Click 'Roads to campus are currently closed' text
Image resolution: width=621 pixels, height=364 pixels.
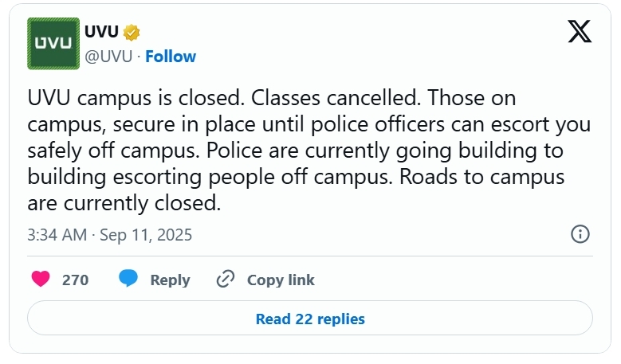pyautogui.click(x=296, y=190)
